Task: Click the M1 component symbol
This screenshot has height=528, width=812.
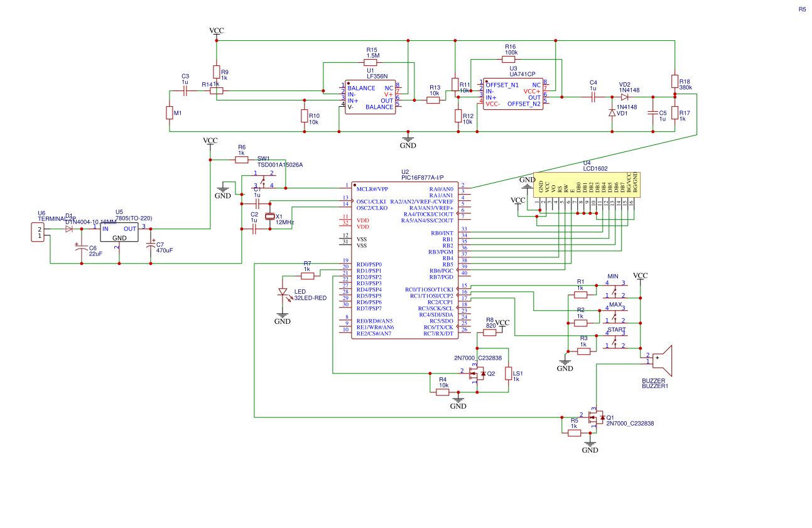Action: (x=170, y=113)
